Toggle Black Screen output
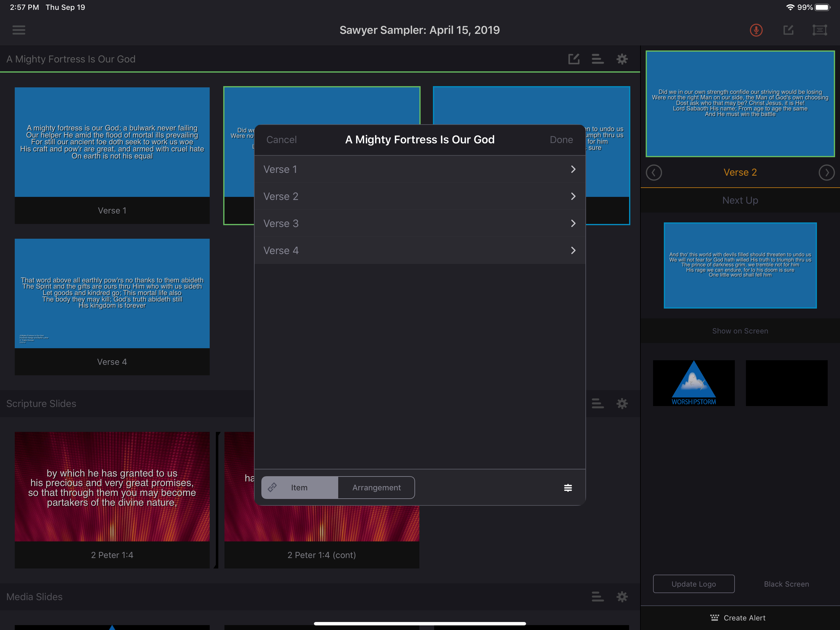The image size is (840, 630). pyautogui.click(x=786, y=584)
